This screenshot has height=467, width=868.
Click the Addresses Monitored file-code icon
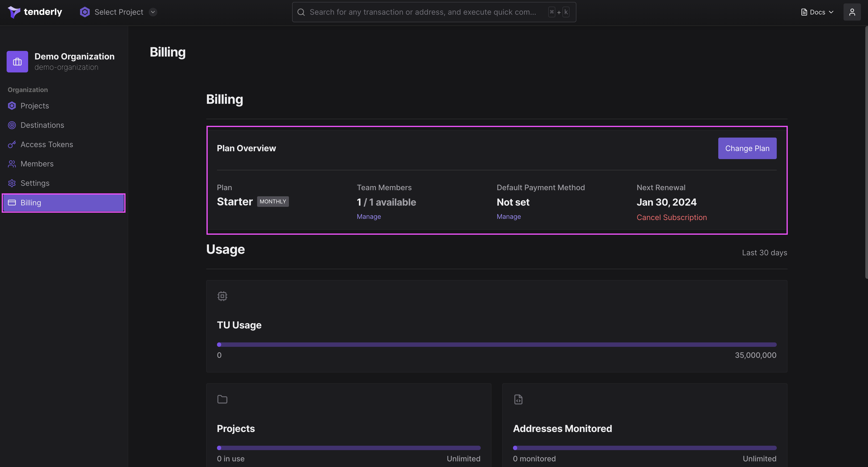518,399
